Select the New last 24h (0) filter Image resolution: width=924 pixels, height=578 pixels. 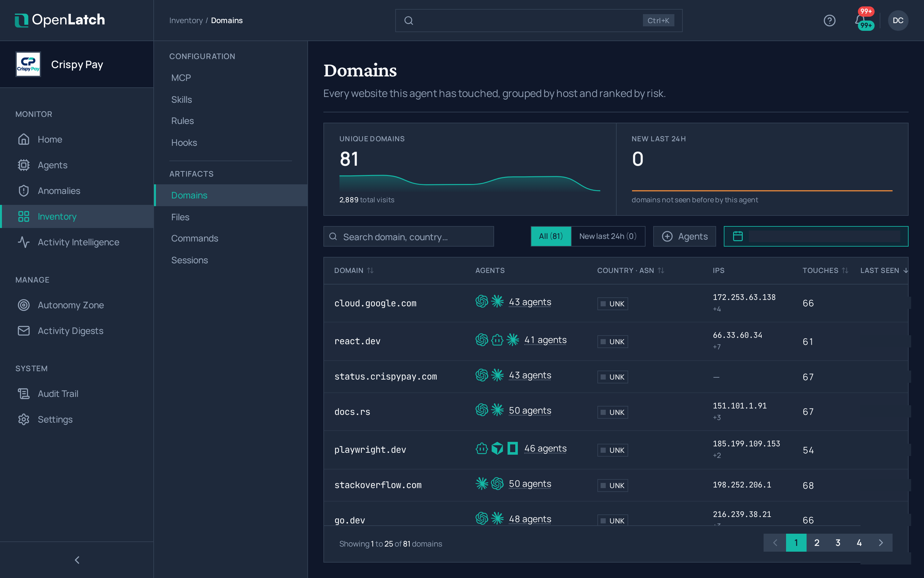point(608,236)
